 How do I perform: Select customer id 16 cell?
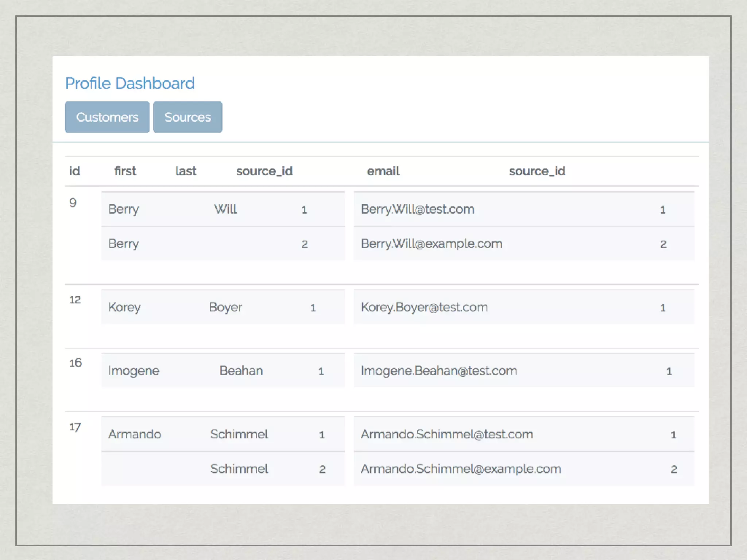pos(76,363)
